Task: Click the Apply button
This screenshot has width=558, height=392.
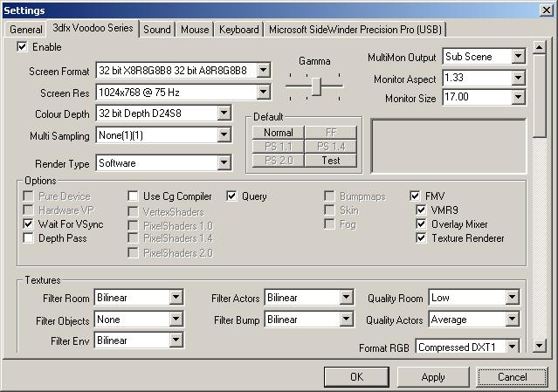Action: point(433,376)
